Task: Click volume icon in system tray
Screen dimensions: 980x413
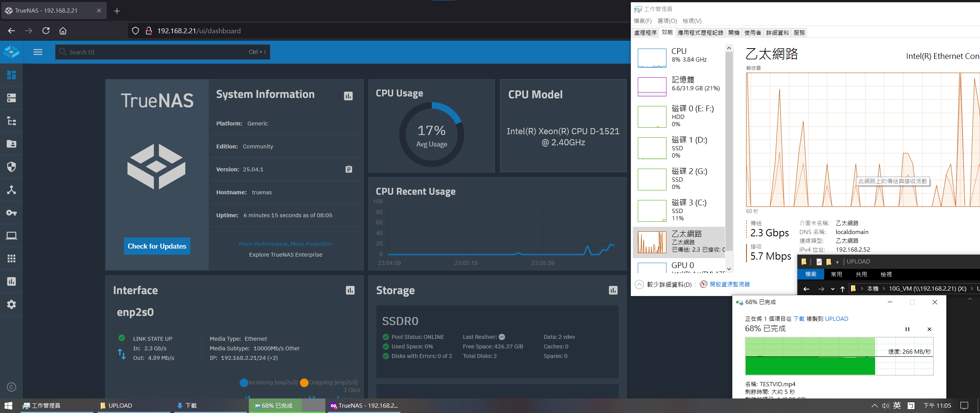Action: pyautogui.click(x=885, y=405)
